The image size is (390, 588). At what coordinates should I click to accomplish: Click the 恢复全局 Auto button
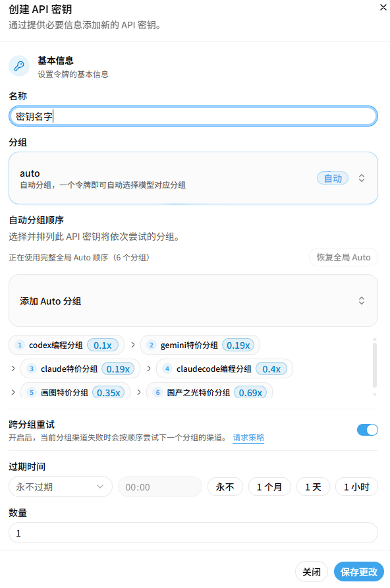[343, 257]
